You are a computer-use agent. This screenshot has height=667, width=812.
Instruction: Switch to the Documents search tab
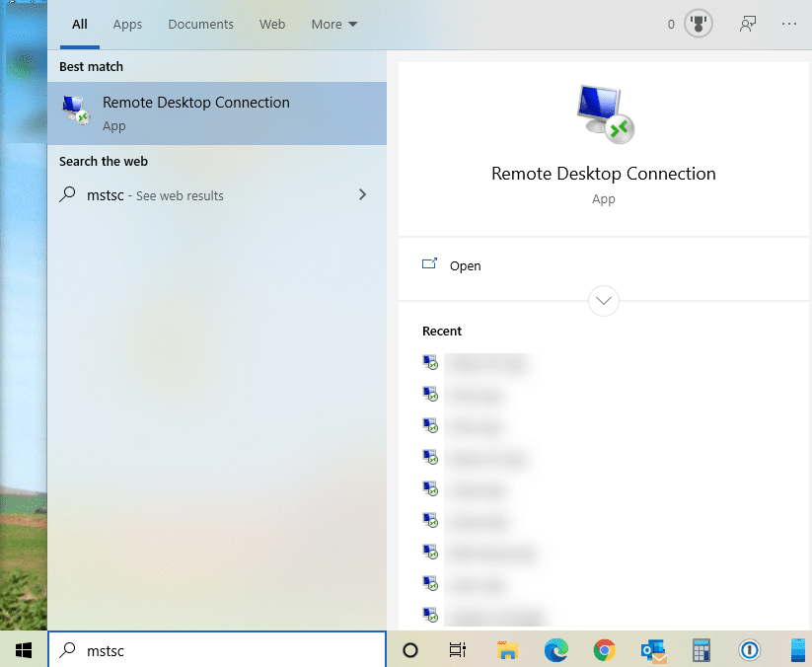[200, 24]
